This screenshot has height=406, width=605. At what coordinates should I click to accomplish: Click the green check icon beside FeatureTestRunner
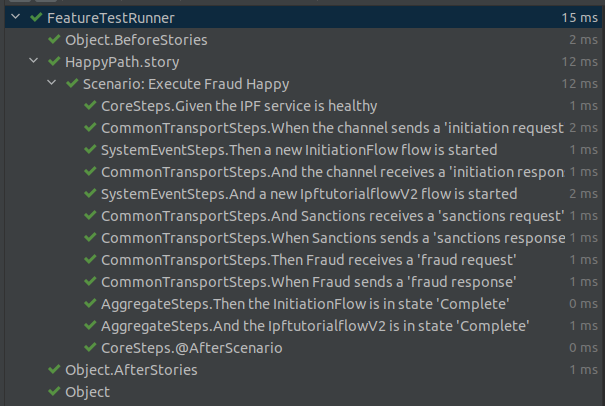tap(36, 18)
